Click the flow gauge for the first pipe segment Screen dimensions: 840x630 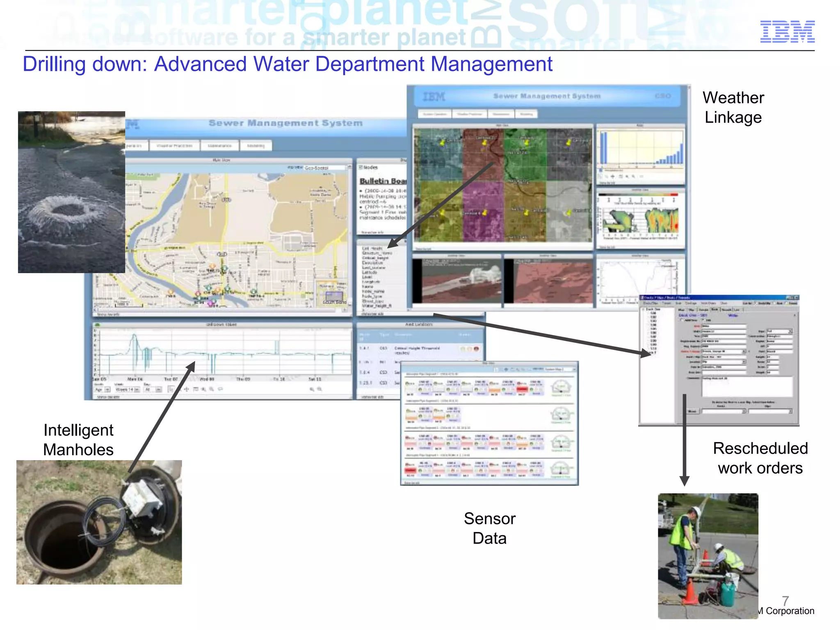click(x=561, y=387)
